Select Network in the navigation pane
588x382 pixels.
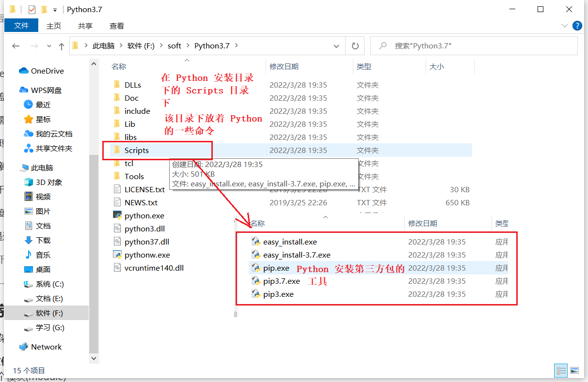point(46,347)
